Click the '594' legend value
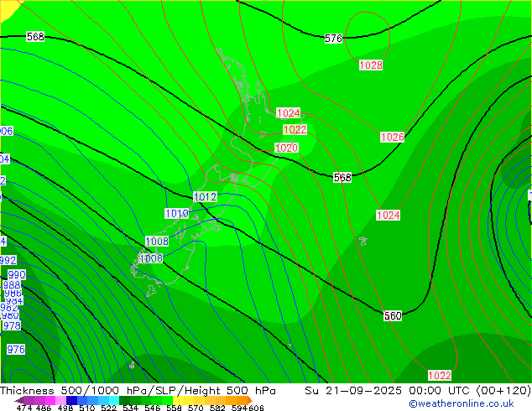 point(239,408)
